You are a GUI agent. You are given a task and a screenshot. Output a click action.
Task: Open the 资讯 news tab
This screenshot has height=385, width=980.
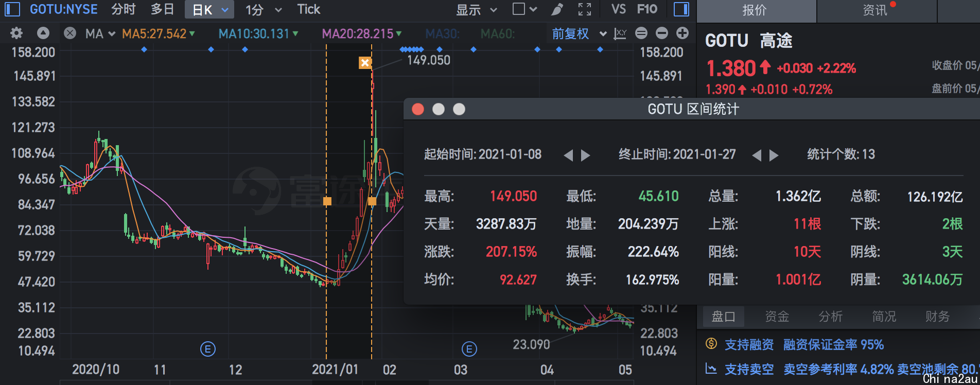876,10
